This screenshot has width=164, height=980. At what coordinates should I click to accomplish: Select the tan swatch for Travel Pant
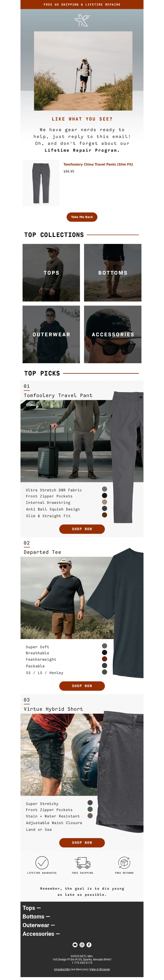pyautogui.click(x=104, y=502)
